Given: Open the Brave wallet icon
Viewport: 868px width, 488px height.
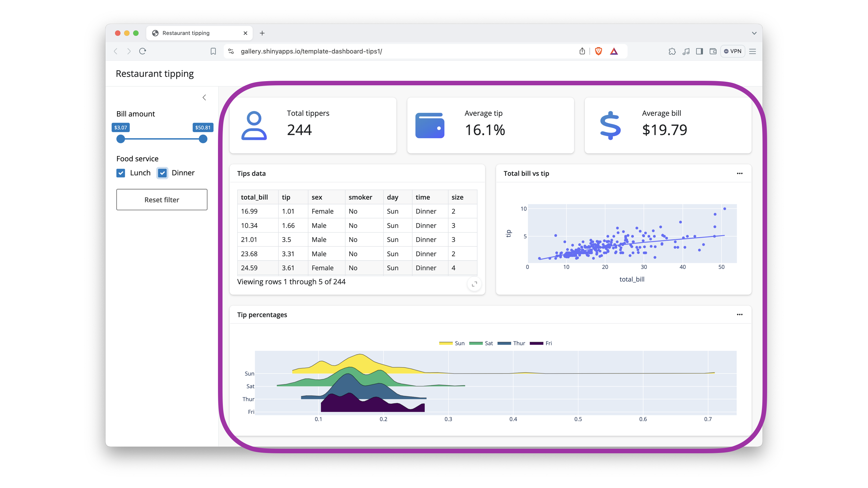Looking at the screenshot, I should pos(713,51).
